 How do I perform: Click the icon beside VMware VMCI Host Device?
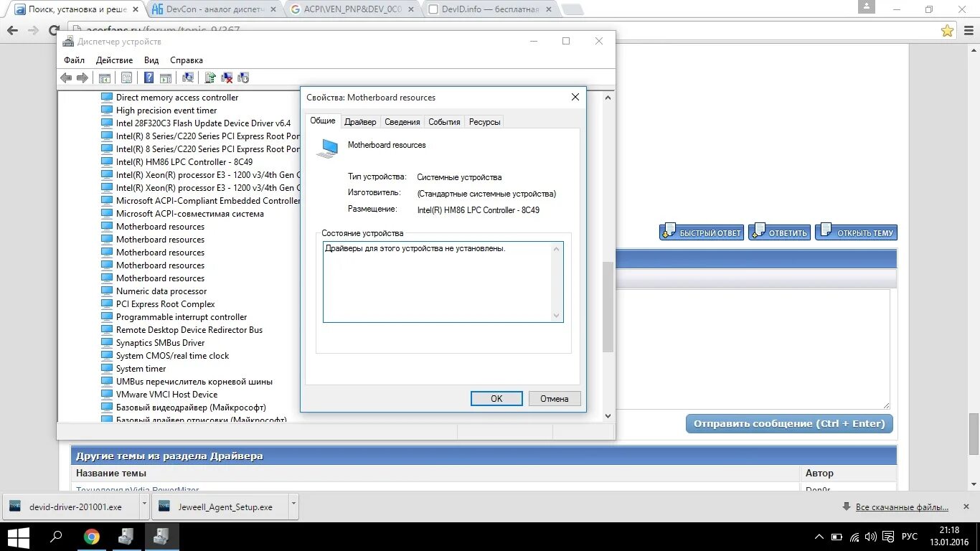click(107, 395)
